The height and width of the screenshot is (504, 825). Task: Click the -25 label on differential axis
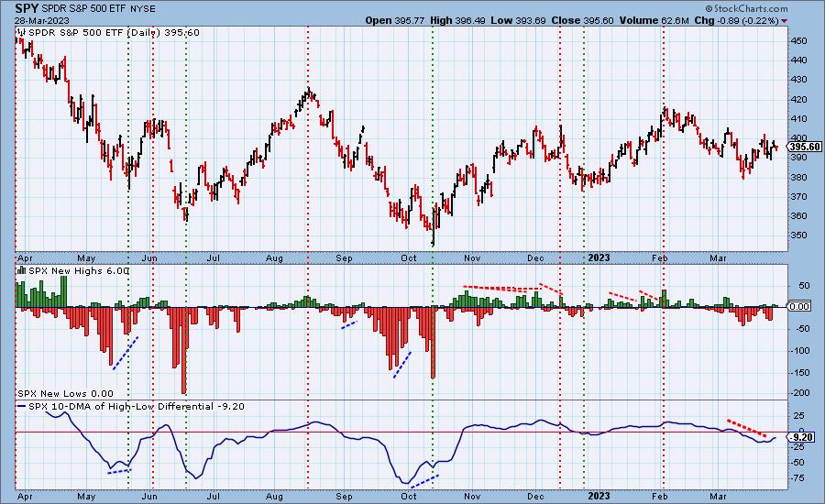798,447
